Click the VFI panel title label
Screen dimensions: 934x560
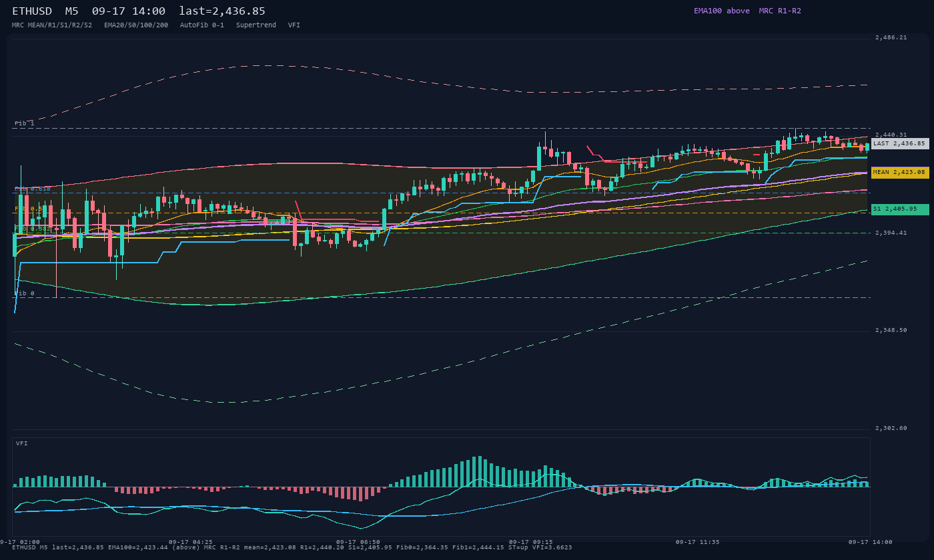coord(22,443)
